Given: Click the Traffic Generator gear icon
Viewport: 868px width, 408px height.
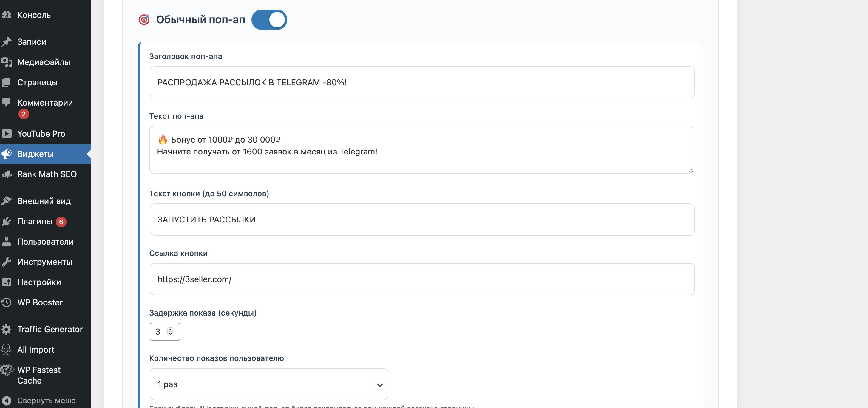Looking at the screenshot, I should coord(6,329).
